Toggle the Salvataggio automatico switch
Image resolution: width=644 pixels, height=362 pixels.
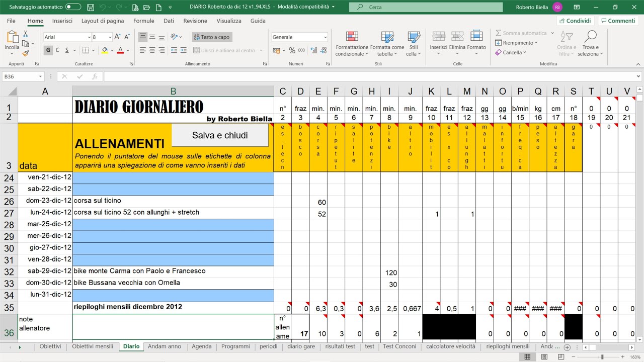(73, 7)
